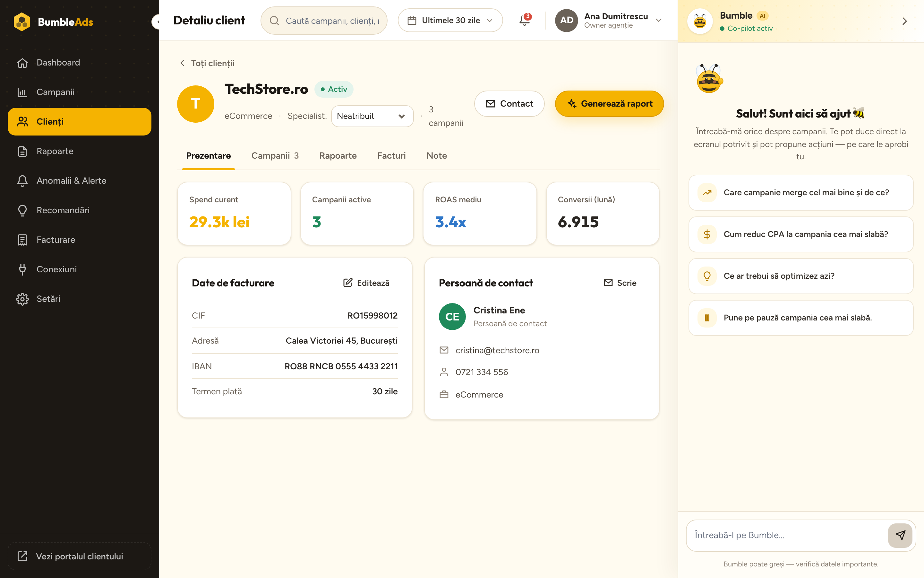Switch to the Prezentare tab
Screen dimensions: 924x578
coord(209,156)
